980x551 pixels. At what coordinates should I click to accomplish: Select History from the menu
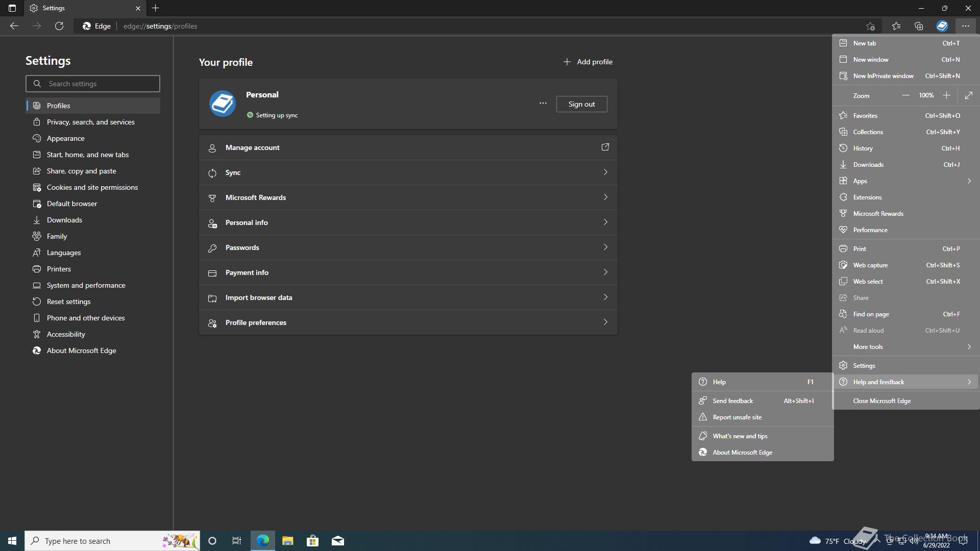(906, 148)
